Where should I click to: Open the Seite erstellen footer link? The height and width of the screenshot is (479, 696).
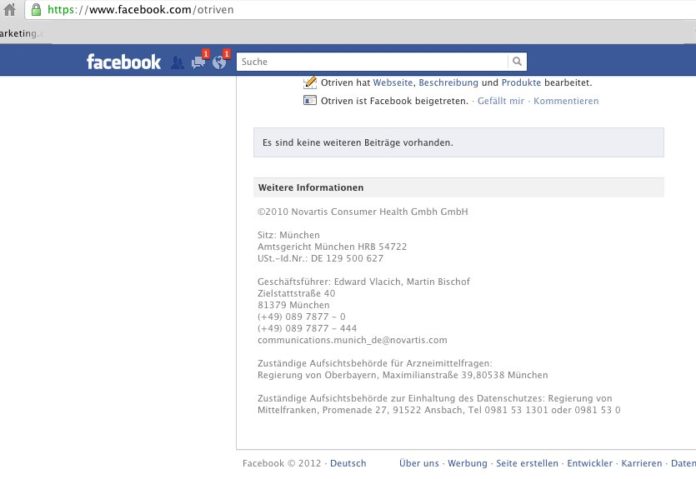527,463
